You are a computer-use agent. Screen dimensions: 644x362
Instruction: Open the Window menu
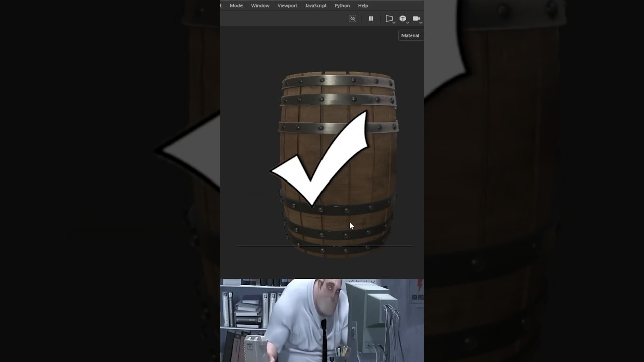click(x=260, y=6)
